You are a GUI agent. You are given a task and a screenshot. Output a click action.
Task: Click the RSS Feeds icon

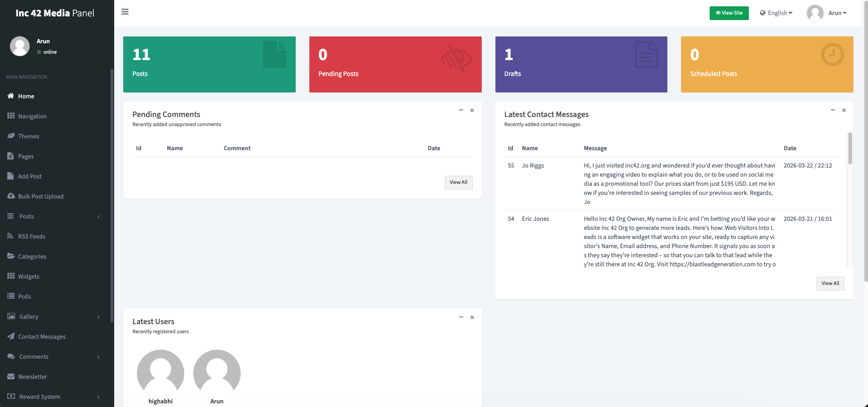[x=10, y=236]
